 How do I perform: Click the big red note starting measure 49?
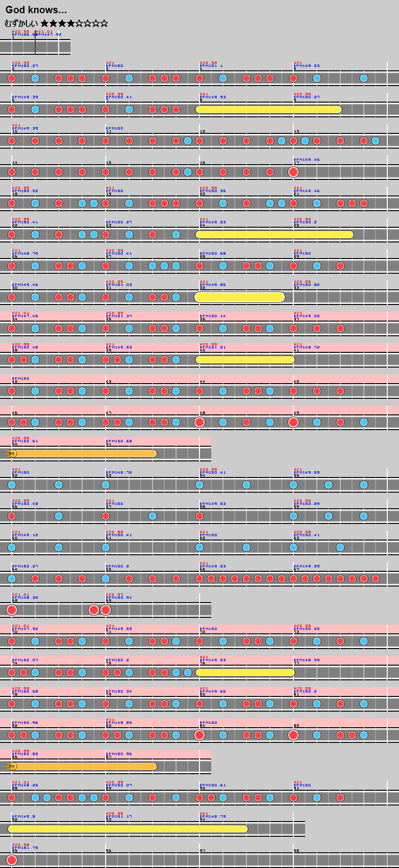pyautogui.click(x=293, y=422)
